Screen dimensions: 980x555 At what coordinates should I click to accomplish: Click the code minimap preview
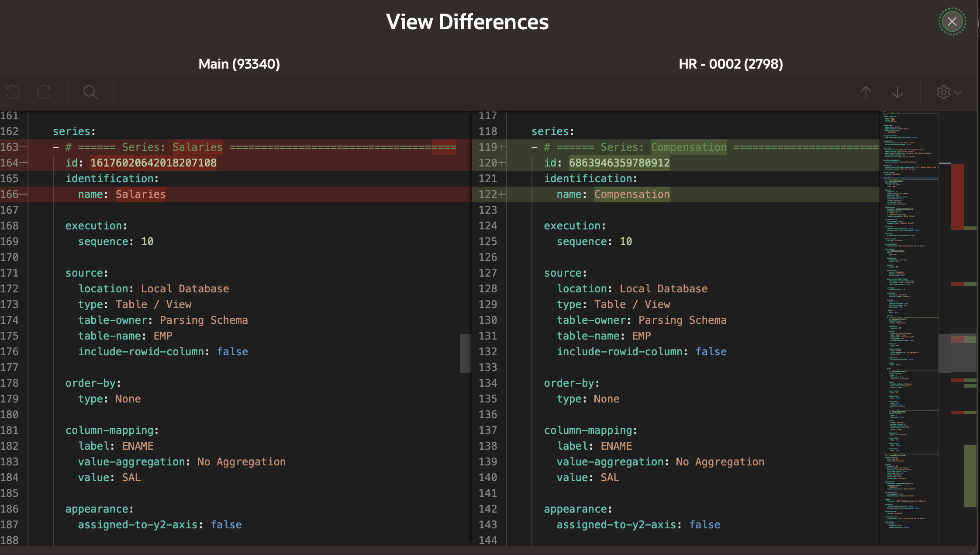908,306
